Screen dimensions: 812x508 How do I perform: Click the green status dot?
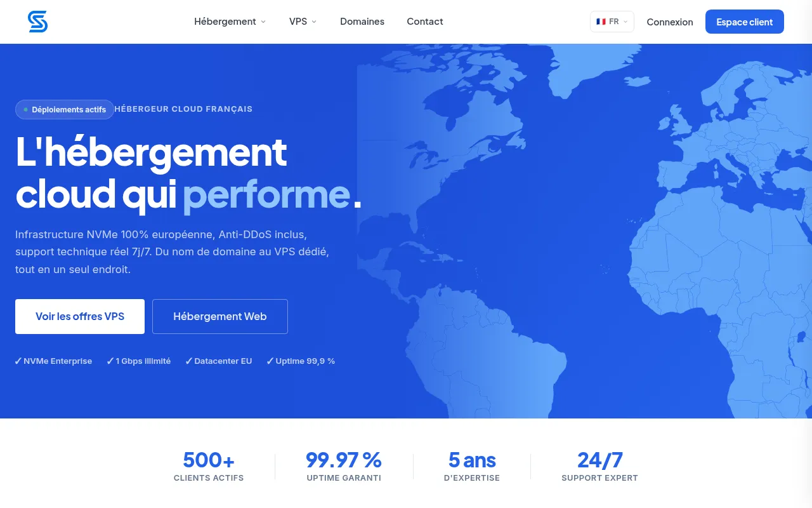26,109
